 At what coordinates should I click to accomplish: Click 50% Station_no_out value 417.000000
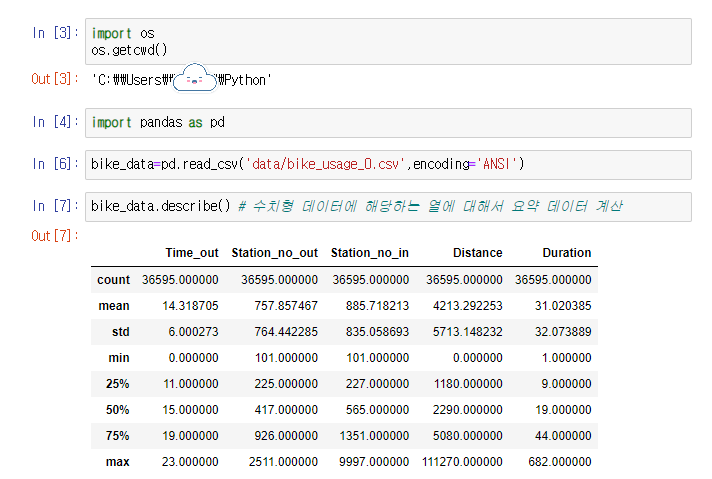(x=286, y=410)
